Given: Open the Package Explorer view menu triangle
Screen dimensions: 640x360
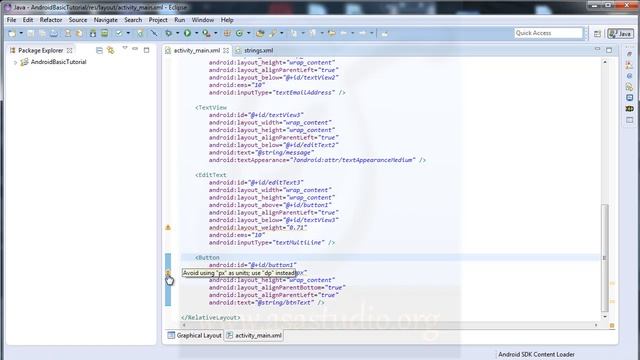Looking at the screenshot, I should point(125,49).
